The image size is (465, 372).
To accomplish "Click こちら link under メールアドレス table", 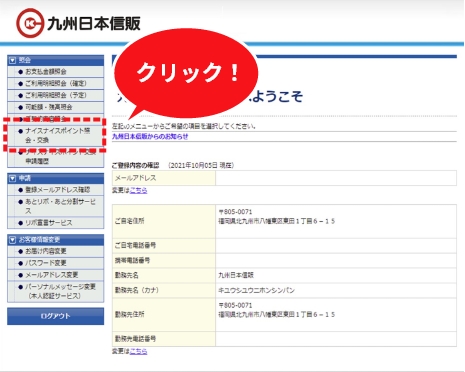I will tap(138, 190).
